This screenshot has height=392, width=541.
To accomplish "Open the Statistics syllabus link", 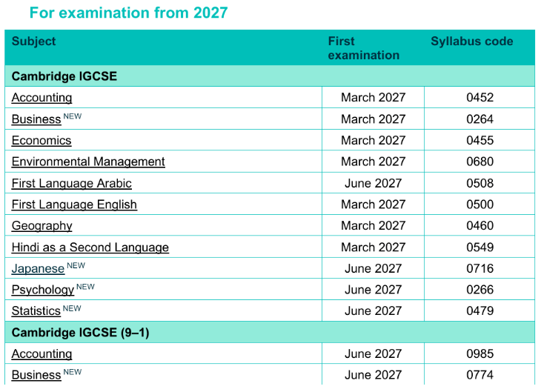I will pyautogui.click(x=36, y=311).
